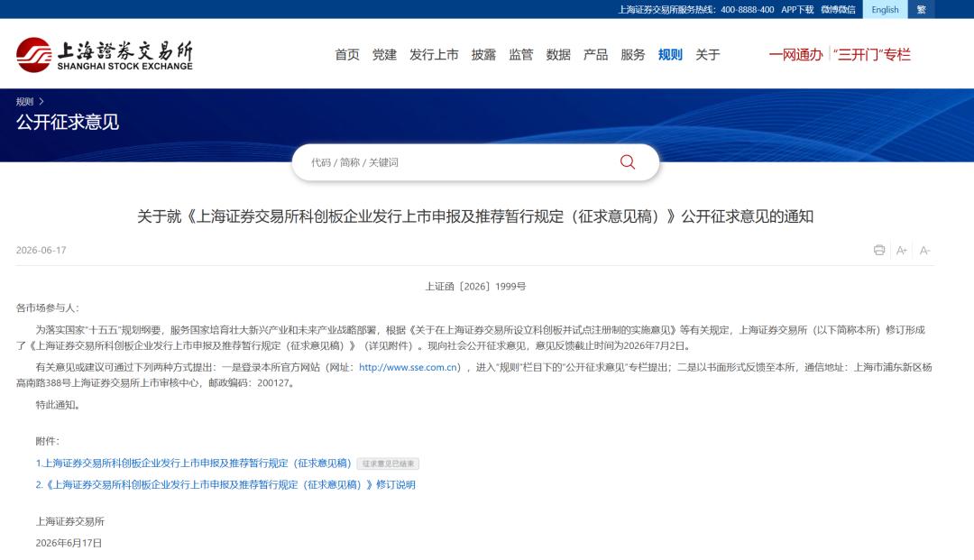The width and height of the screenshot is (974, 560).
Task: Click the breadcrumb chevron after 规则
Action: tap(41, 101)
